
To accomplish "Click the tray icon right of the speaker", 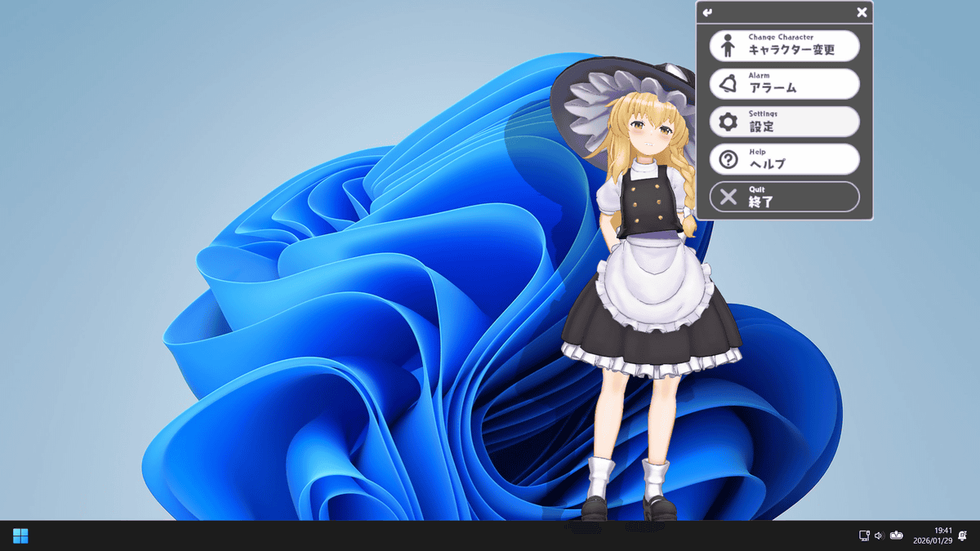I will click(x=897, y=535).
